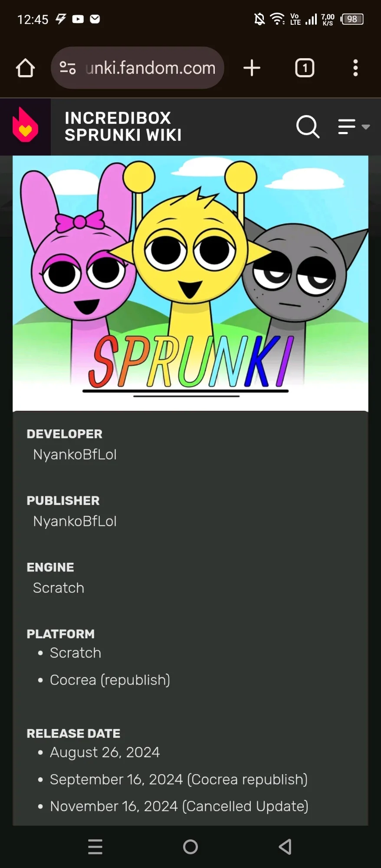Open the browser three-dot menu

[x=355, y=68]
